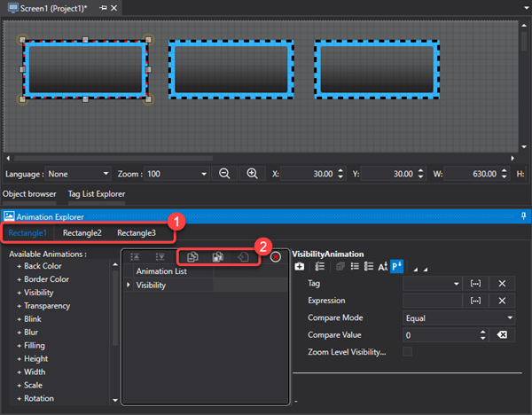Open the Language dropdown

(x=106, y=174)
